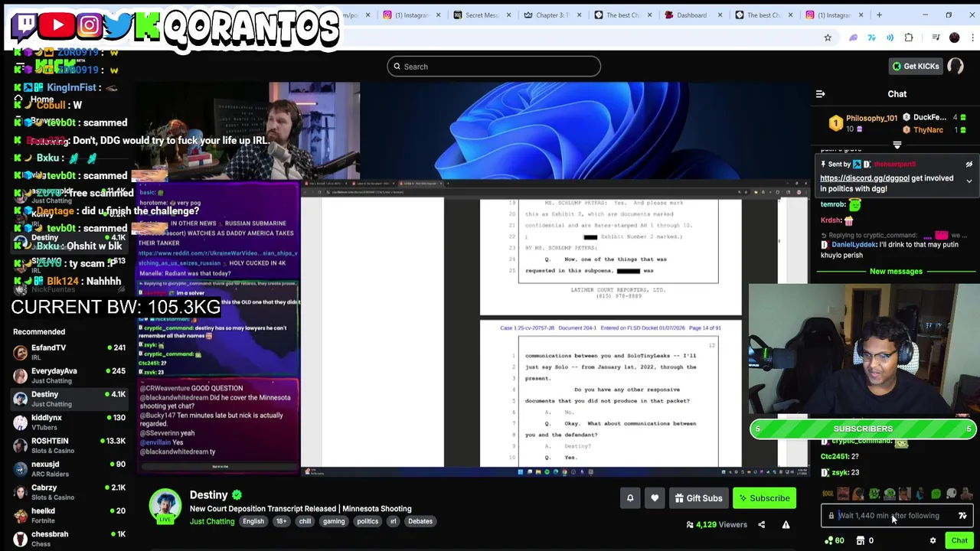
Task: Open the Chrome three-dot menu
Action: point(972,37)
